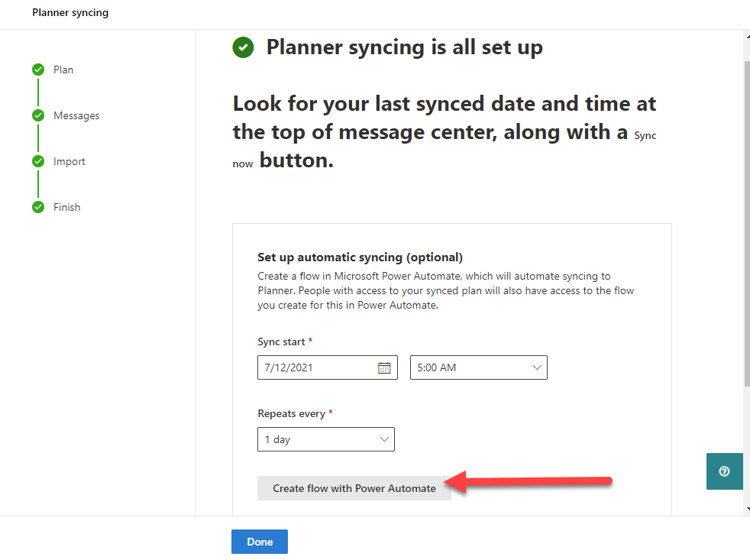Image resolution: width=750 pixels, height=560 pixels.
Task: Click the green checkmark icon beside Import step
Action: pyautogui.click(x=38, y=161)
